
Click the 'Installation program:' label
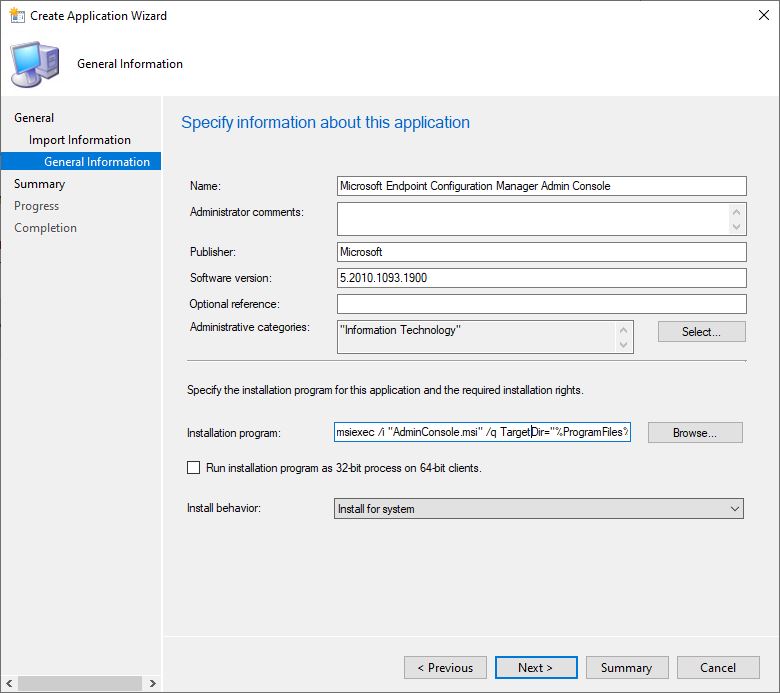(x=234, y=433)
